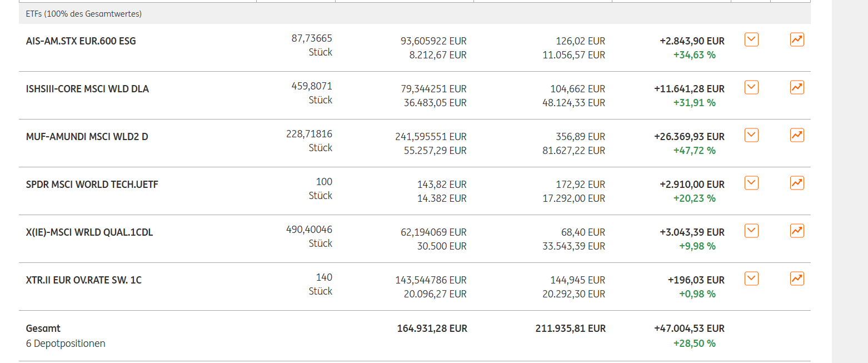Open X(IE)-MSCI WRLD QUAL.1CDL position

[x=89, y=232]
